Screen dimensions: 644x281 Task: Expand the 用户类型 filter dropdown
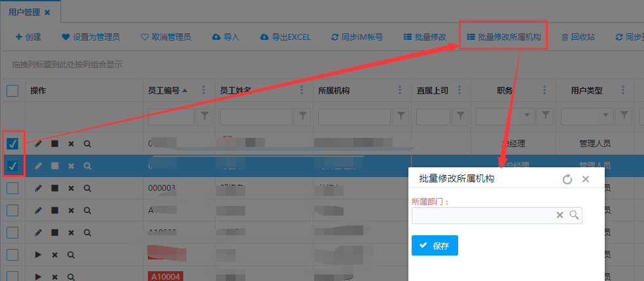pyautogui.click(x=606, y=116)
